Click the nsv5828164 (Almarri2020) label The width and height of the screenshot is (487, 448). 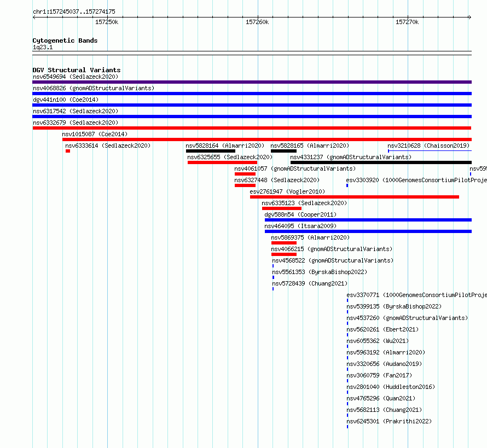click(x=225, y=146)
